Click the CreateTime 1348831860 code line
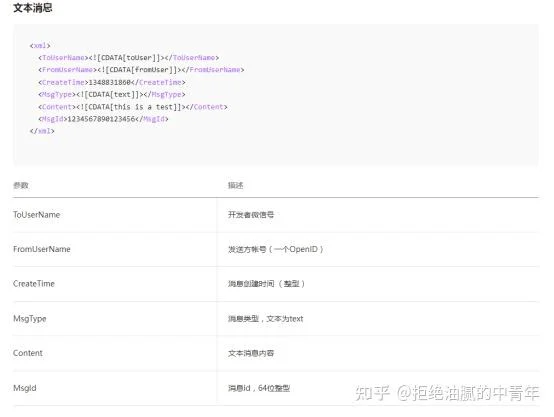This screenshot has height=417, width=554. pyautogui.click(x=112, y=82)
